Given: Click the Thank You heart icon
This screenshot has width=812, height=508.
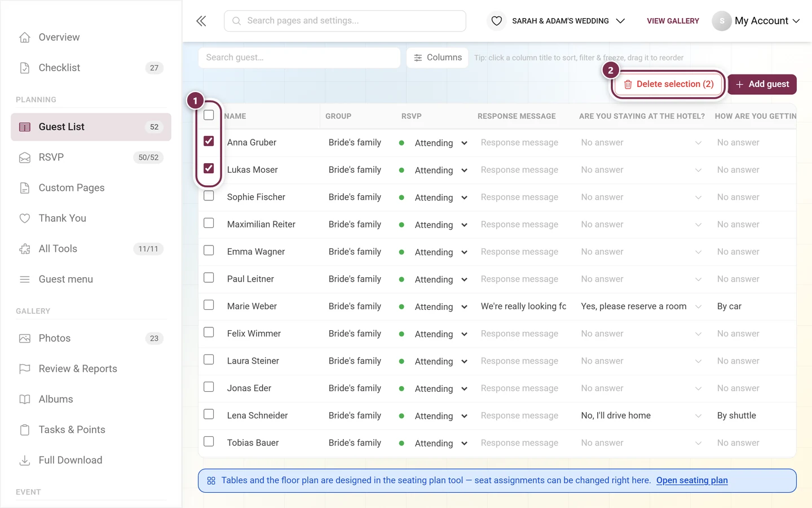Looking at the screenshot, I should [25, 218].
